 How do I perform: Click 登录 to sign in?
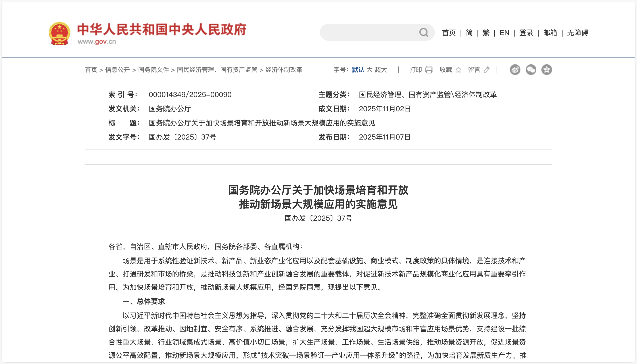click(x=526, y=33)
